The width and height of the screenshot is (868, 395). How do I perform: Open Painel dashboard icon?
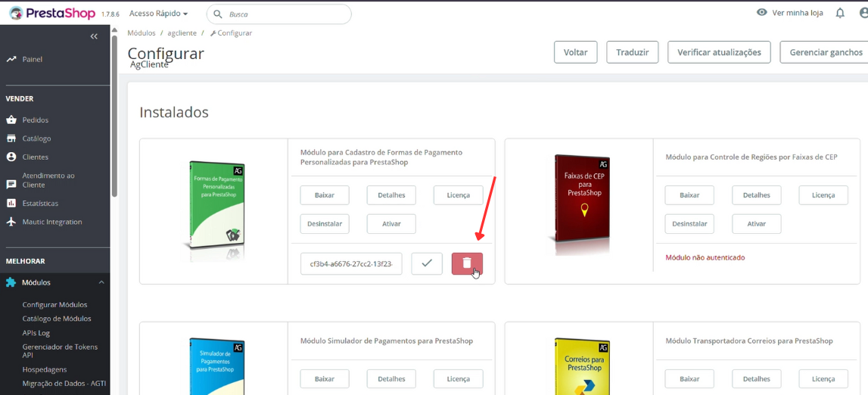pos(11,59)
